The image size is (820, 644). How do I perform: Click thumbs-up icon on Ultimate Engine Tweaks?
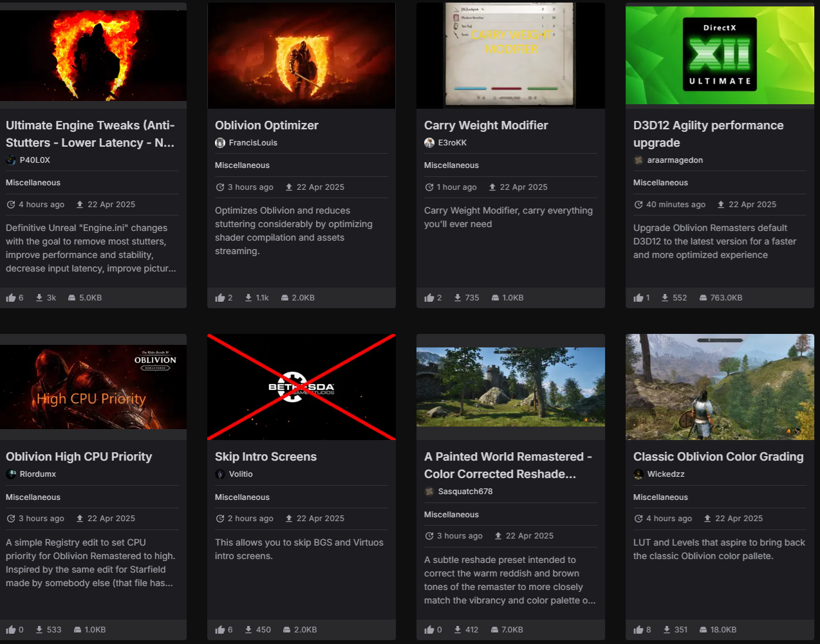click(x=11, y=298)
